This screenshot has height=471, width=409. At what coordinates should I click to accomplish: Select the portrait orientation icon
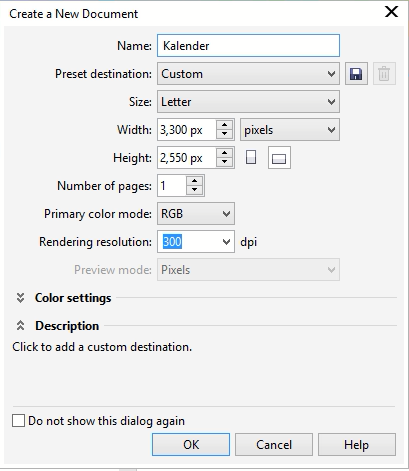251,158
